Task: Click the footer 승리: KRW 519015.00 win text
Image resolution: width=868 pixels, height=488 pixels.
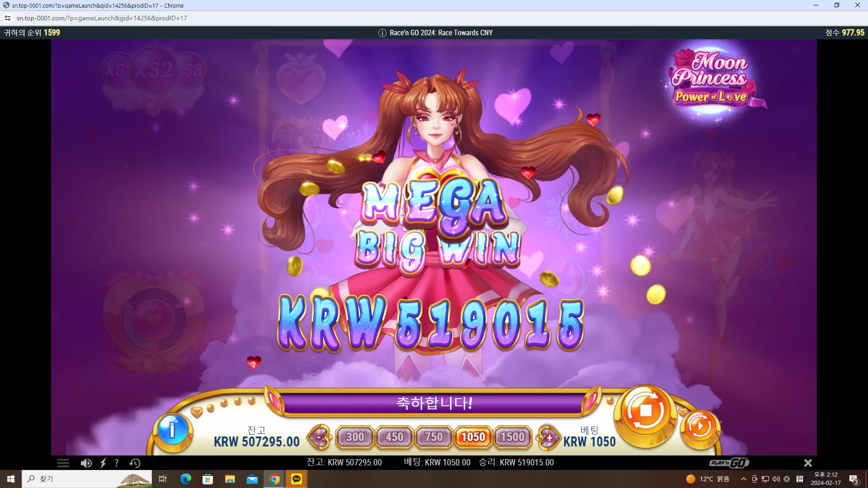Action: pyautogui.click(x=516, y=462)
